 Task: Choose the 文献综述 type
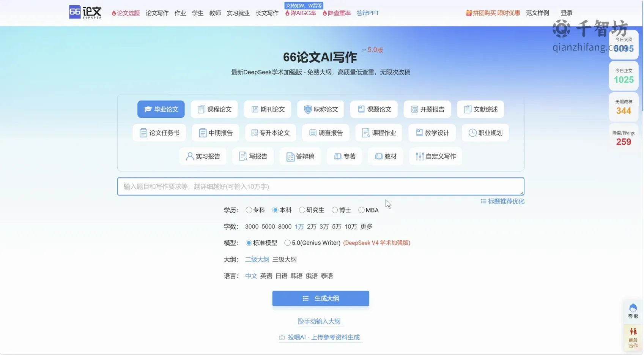[x=480, y=109]
